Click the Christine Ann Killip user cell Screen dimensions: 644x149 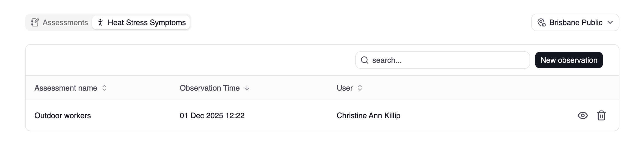368,115
